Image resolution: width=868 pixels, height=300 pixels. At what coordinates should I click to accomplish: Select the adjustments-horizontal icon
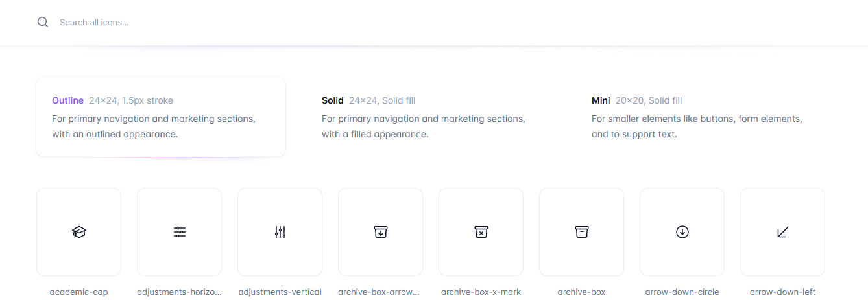coord(179,232)
